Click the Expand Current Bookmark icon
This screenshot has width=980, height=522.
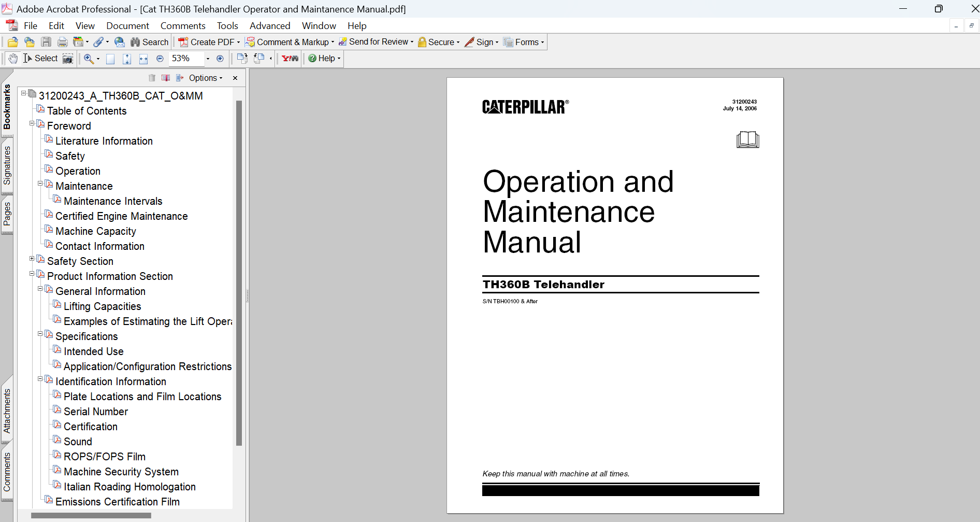point(180,78)
